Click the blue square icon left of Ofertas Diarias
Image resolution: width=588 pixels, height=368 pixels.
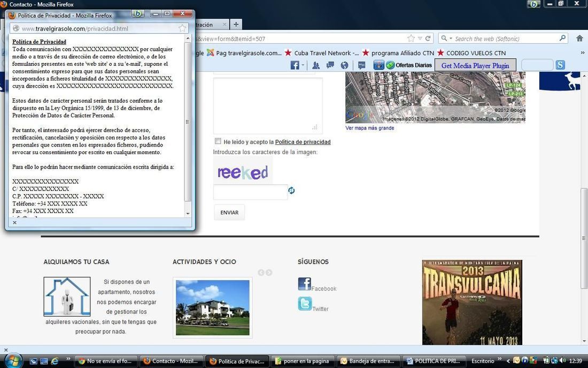(x=379, y=65)
